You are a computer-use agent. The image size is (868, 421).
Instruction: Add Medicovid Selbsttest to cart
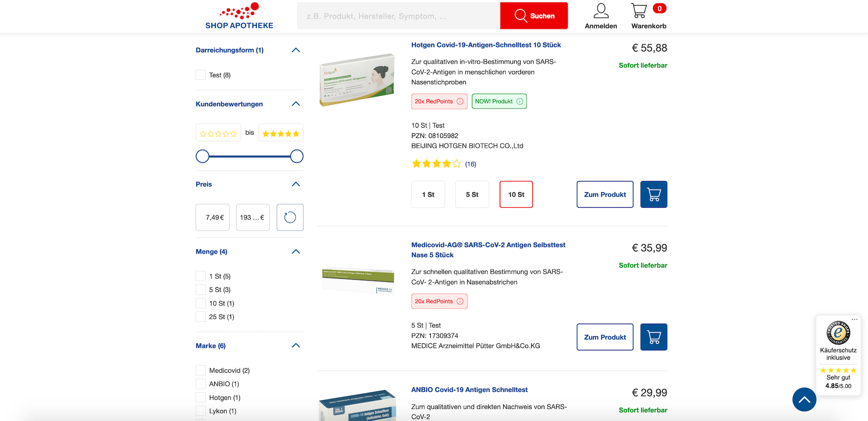pos(653,337)
